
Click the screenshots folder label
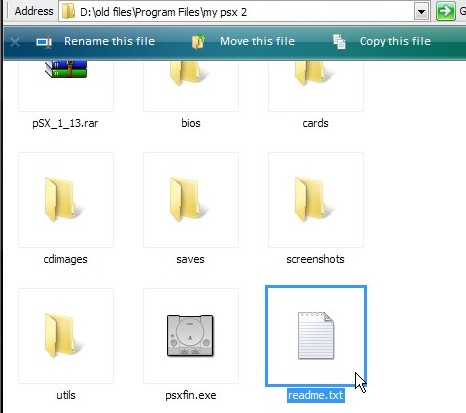point(315,259)
